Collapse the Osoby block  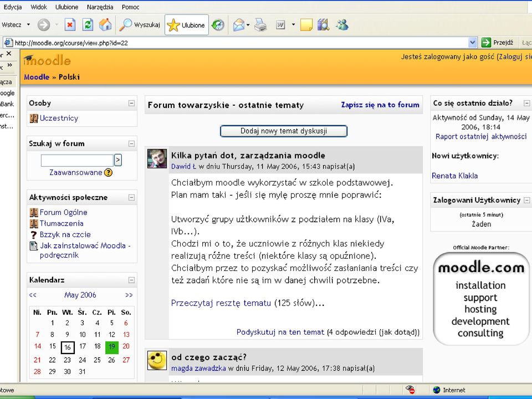[132, 103]
